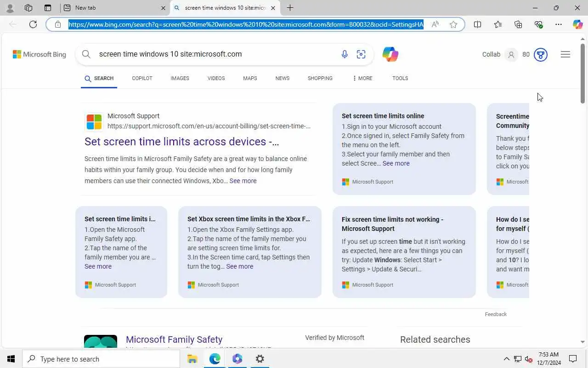
Task: Open the taskbar clock showing 7:53 AM
Action: tap(548, 359)
